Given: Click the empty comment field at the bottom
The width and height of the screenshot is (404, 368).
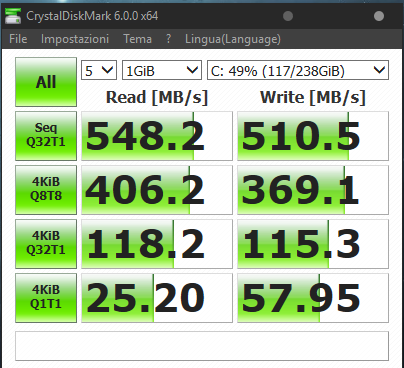Looking at the screenshot, I should point(202,346).
